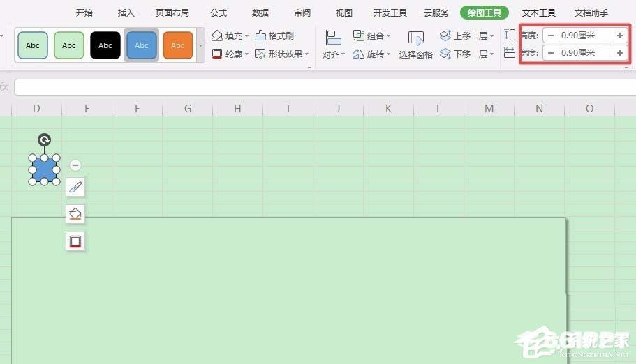Open the 数据 tab

pyautogui.click(x=260, y=13)
